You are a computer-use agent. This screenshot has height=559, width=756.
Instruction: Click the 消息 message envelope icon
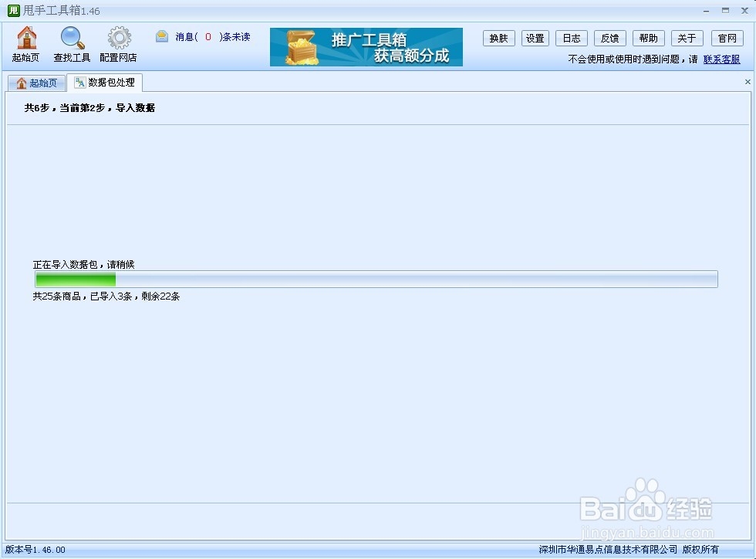[x=162, y=35]
